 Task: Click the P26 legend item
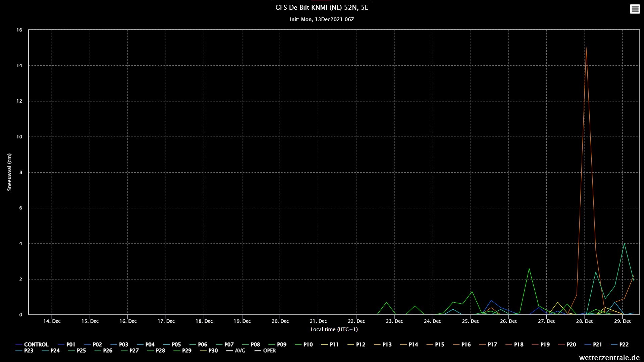tap(108, 351)
